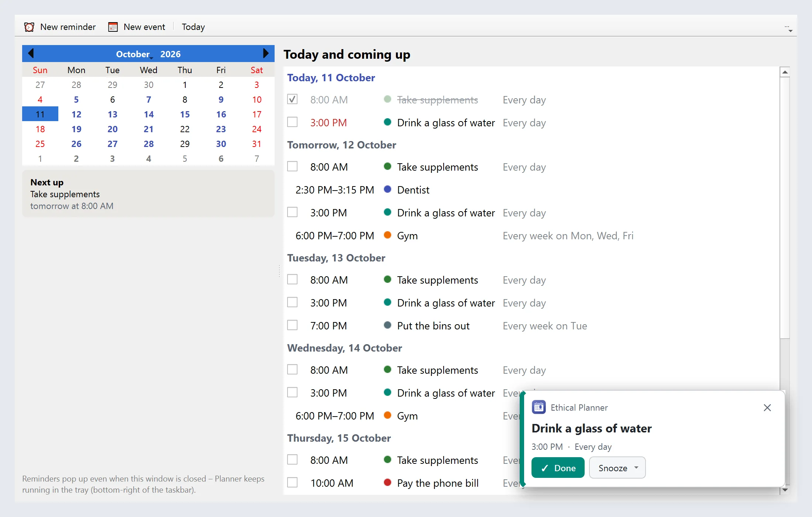Click the Ethical Planner app icon in the notification

[539, 407]
